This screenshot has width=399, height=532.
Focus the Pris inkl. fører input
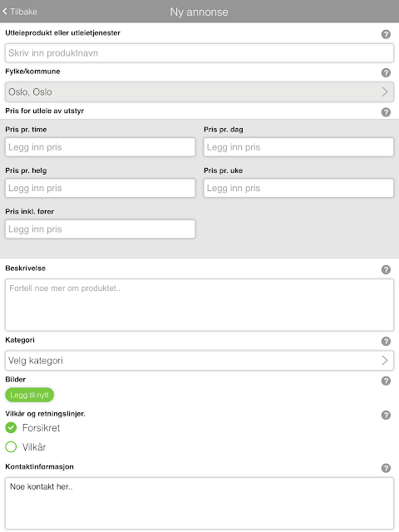100,229
